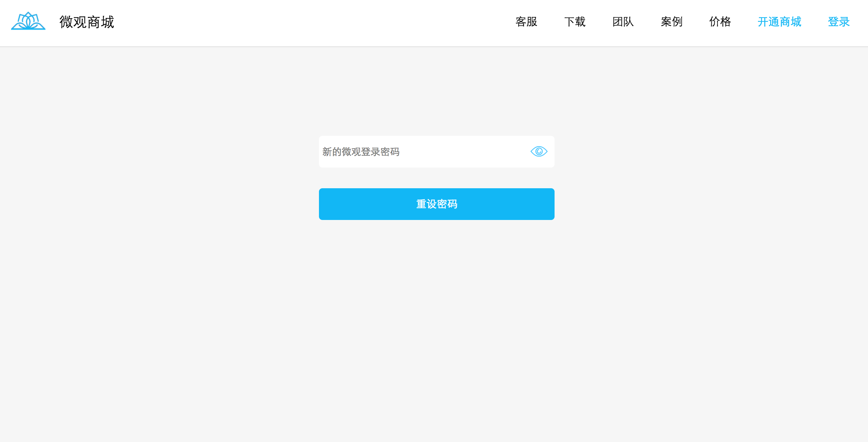Click the 登录 login link
This screenshot has width=868, height=442.
click(839, 22)
